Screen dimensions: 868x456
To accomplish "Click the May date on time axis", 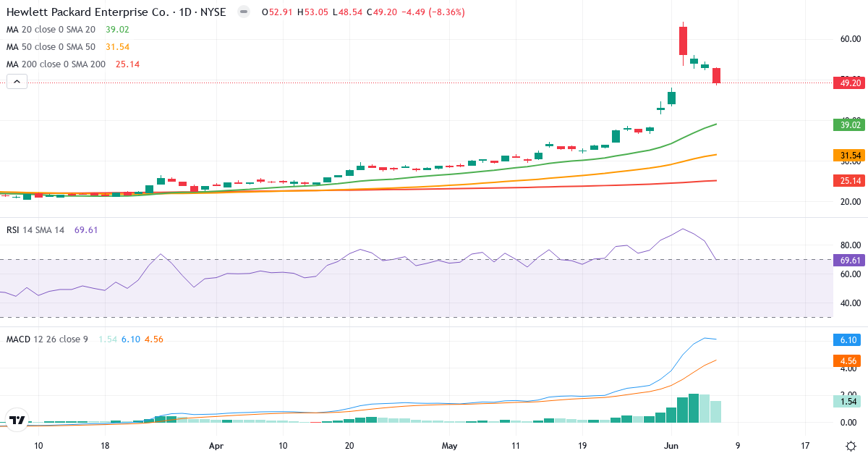I will 450,446.
